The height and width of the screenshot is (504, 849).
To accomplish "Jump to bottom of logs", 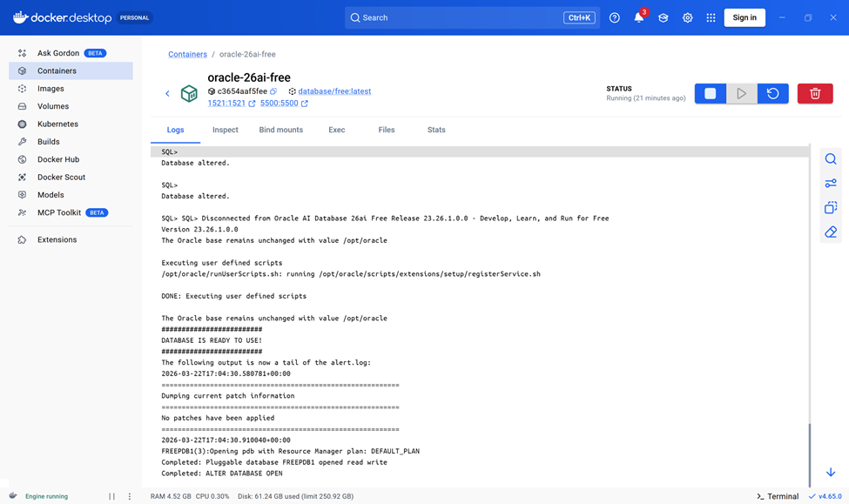I will (x=830, y=471).
